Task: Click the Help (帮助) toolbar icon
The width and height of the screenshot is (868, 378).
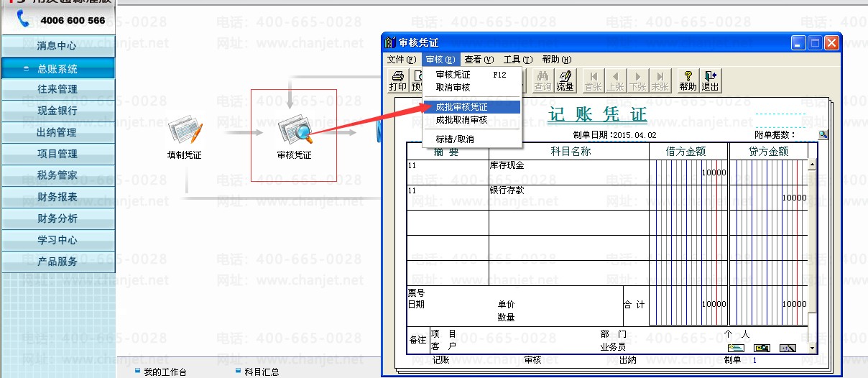Action: coord(688,80)
